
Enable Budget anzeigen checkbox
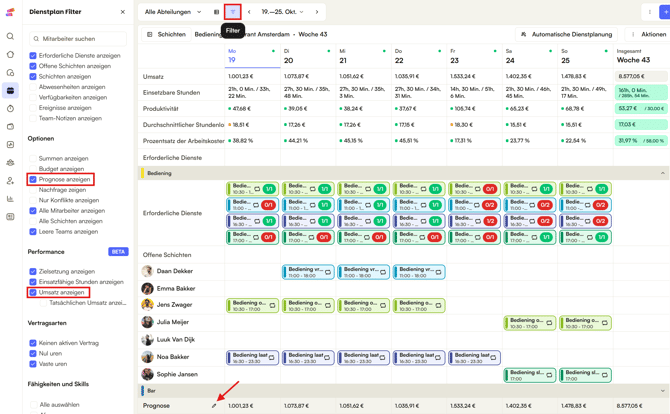33,169
